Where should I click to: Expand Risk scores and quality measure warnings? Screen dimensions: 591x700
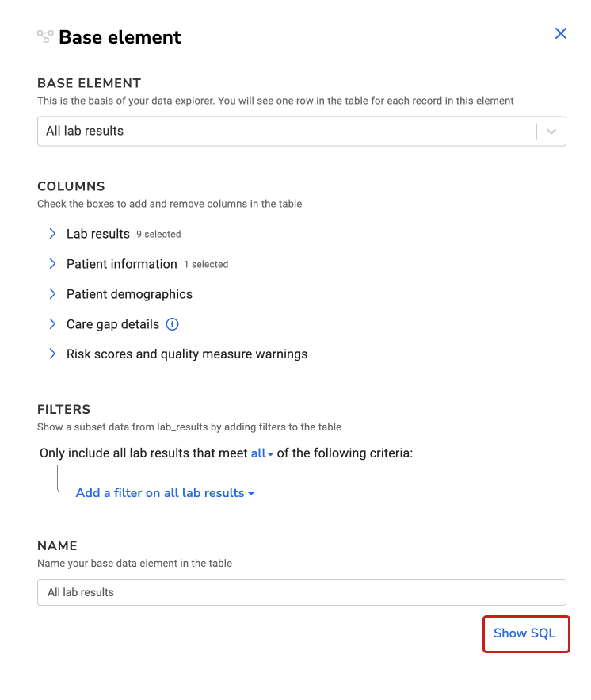(52, 354)
